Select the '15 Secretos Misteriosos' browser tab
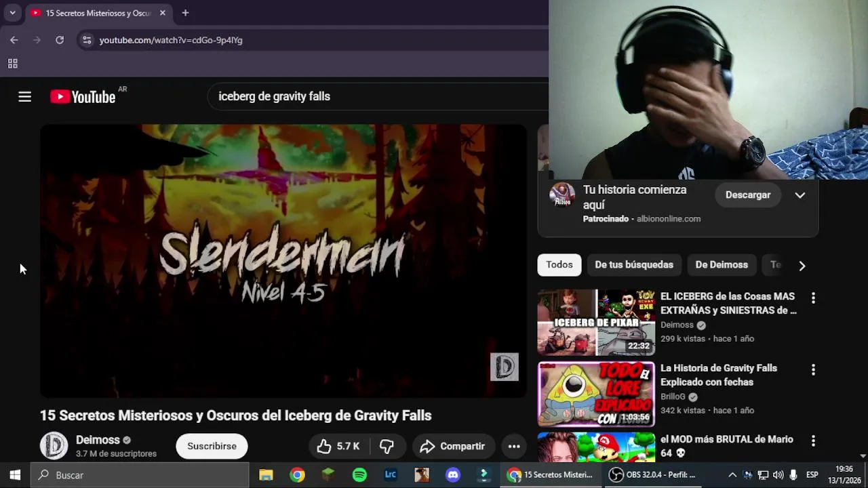This screenshot has width=868, height=488. click(98, 13)
